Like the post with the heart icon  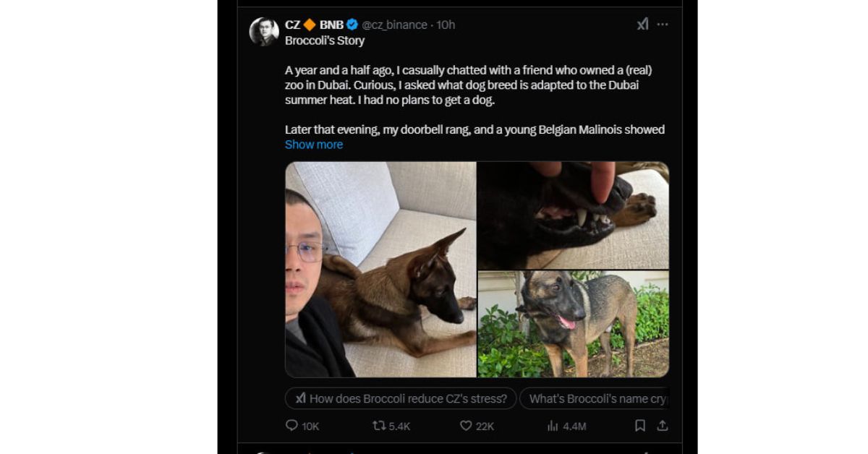[467, 426]
